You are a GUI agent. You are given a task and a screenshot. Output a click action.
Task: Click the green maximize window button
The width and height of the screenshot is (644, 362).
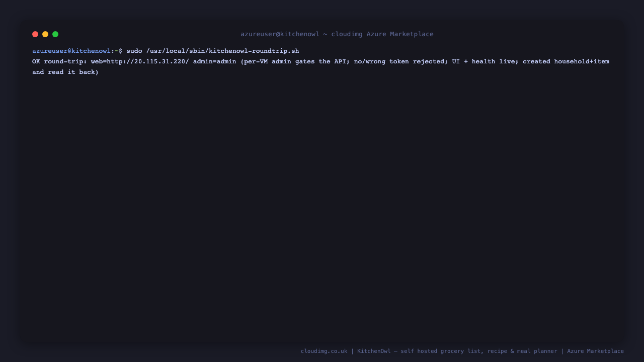tap(55, 34)
